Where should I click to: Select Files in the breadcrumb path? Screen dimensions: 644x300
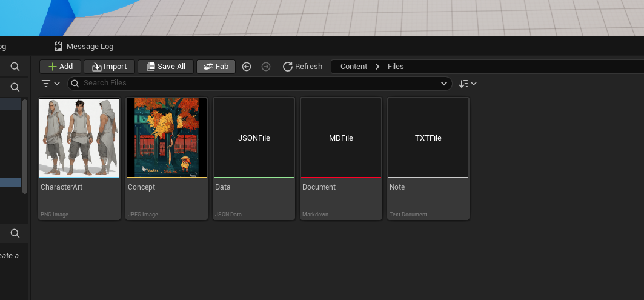pos(396,67)
